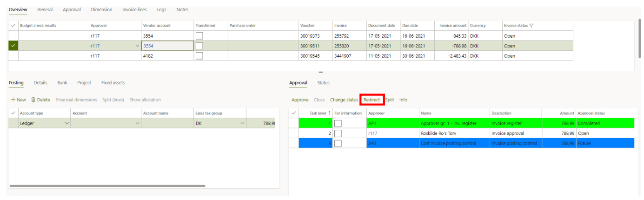This screenshot has height=200, width=644.
Task: Open the Account type Ledger dropdown
Action: click(x=66, y=123)
